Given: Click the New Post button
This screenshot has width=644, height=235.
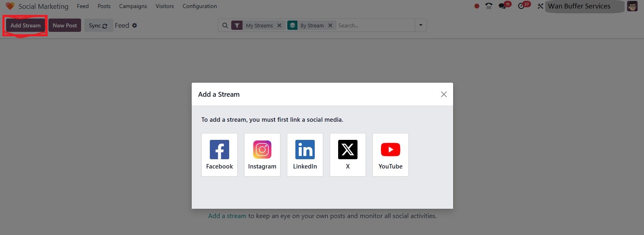Looking at the screenshot, I should [65, 25].
